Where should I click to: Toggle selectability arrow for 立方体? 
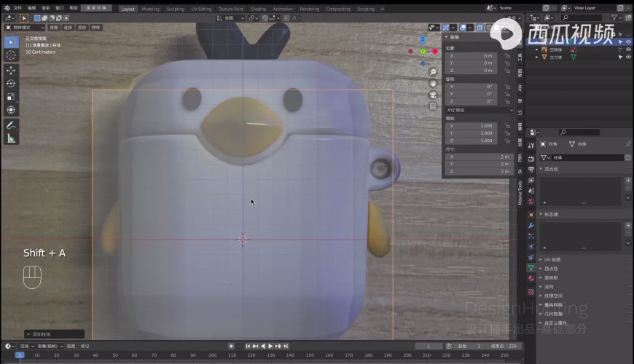(x=620, y=57)
